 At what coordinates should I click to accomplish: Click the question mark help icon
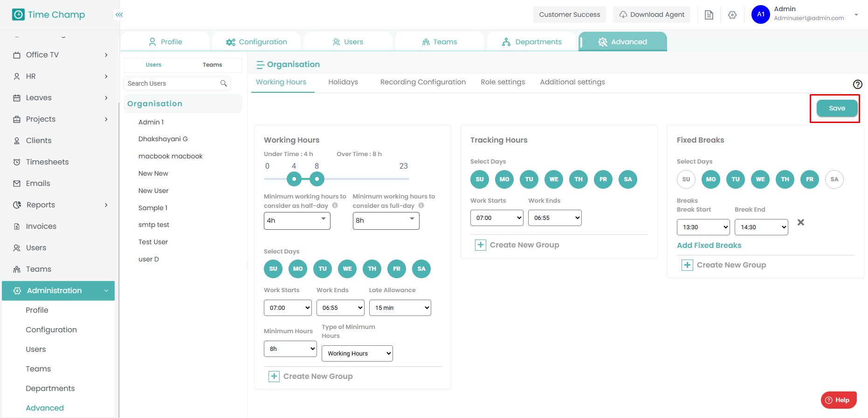857,84
